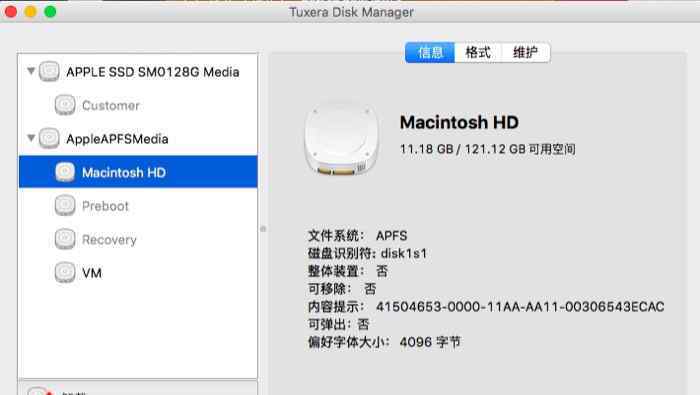This screenshot has width=700, height=395.
Task: Click the split pane divider handle
Action: click(263, 229)
